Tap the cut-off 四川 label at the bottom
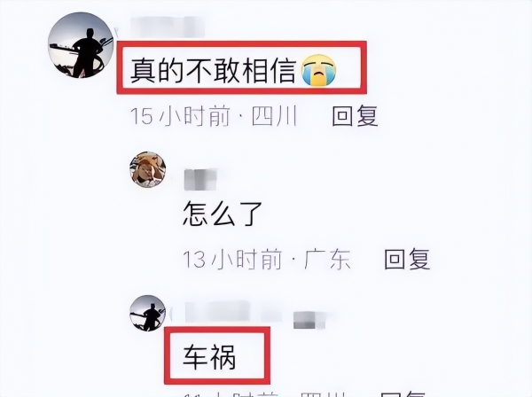532x397 pixels. 323,394
